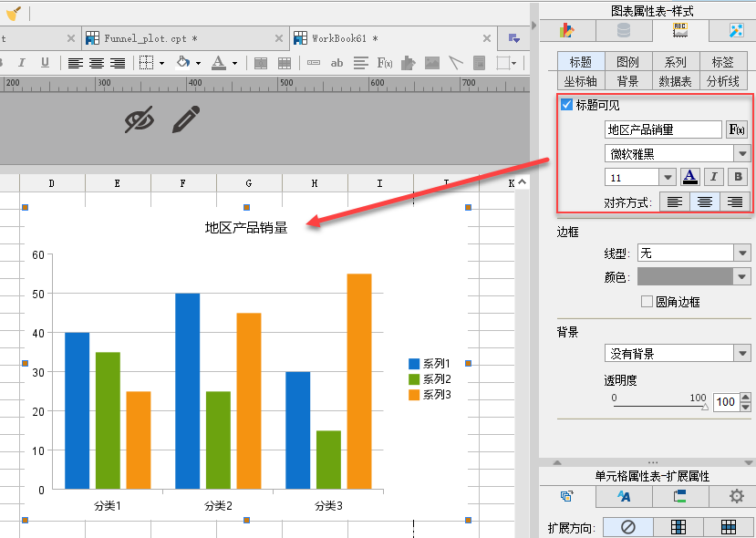Click the insert ab text icon
Screen dimensions: 756x538
337,63
